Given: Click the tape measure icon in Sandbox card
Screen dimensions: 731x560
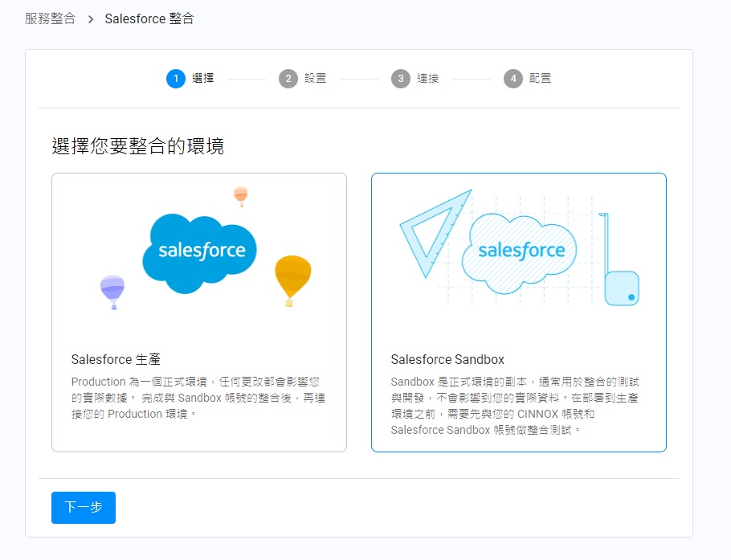Looking at the screenshot, I should click(620, 260).
